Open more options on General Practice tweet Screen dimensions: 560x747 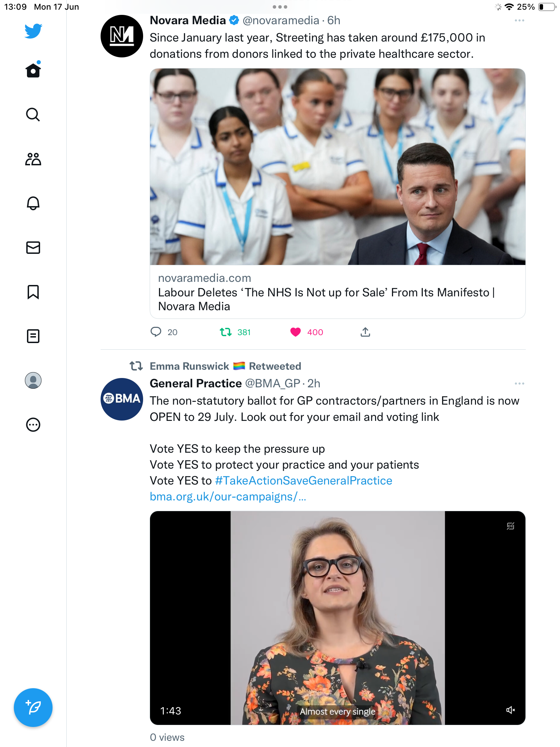(x=519, y=384)
